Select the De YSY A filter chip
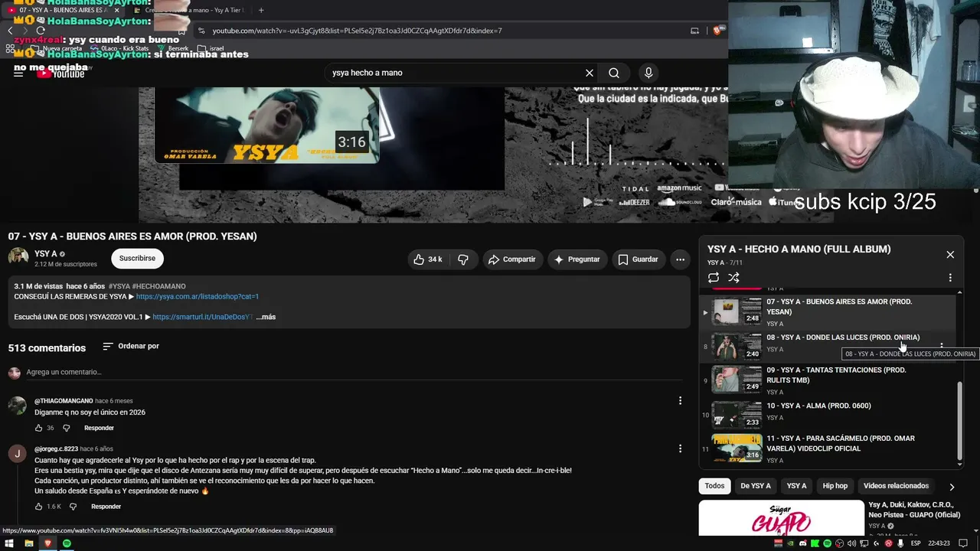980x551 pixels. [756, 486]
